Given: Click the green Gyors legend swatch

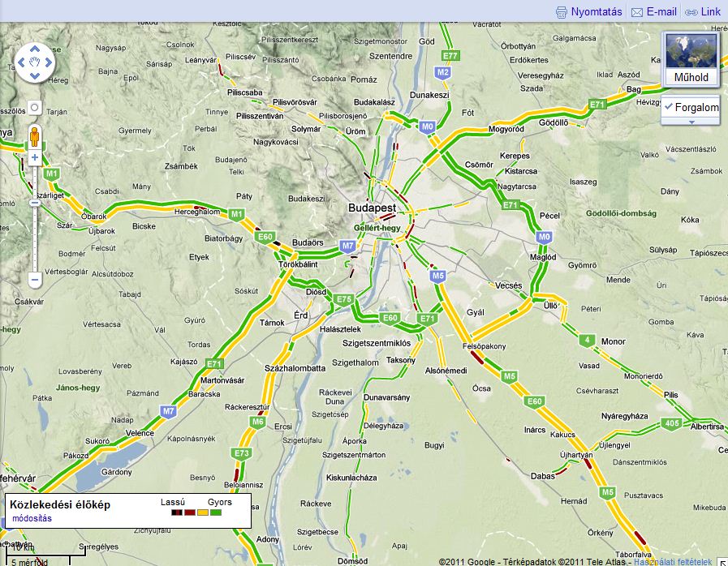Looking at the screenshot, I should coord(216,512).
